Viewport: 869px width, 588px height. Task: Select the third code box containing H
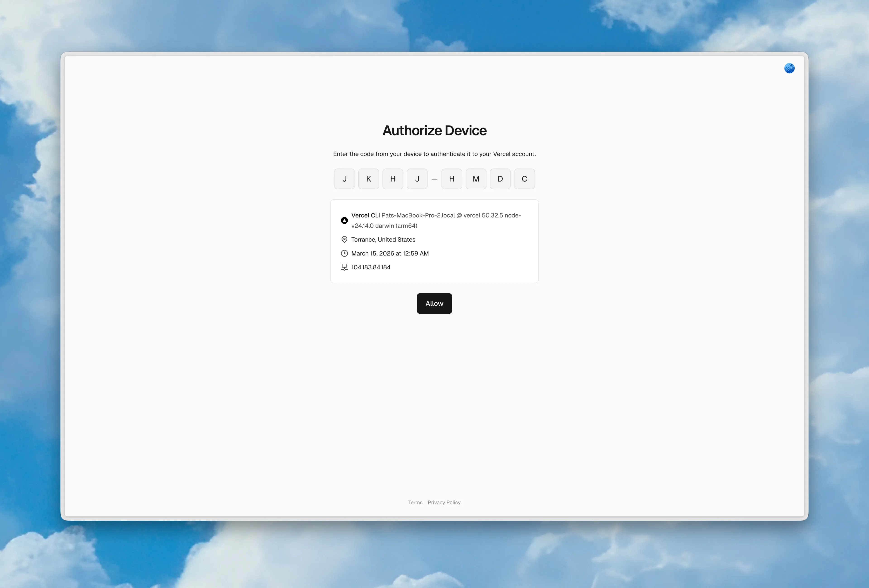click(x=393, y=179)
